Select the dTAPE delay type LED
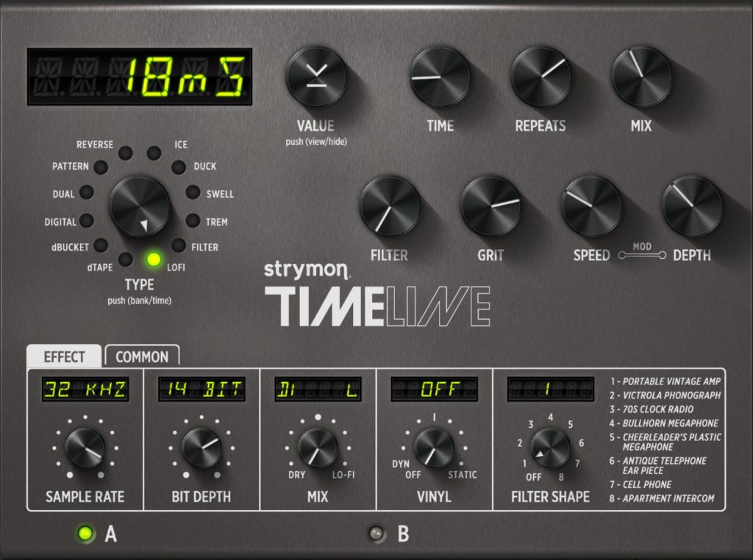753x560 pixels. (x=124, y=258)
